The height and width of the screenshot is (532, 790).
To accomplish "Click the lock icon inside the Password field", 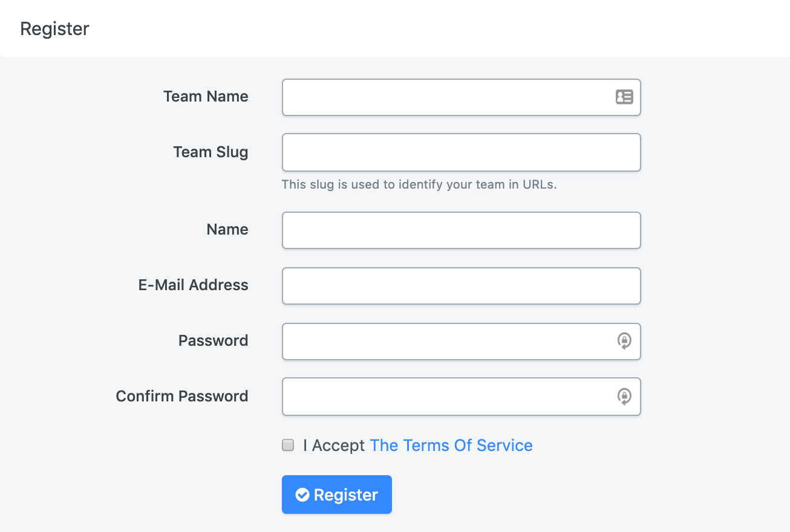I will point(624,341).
